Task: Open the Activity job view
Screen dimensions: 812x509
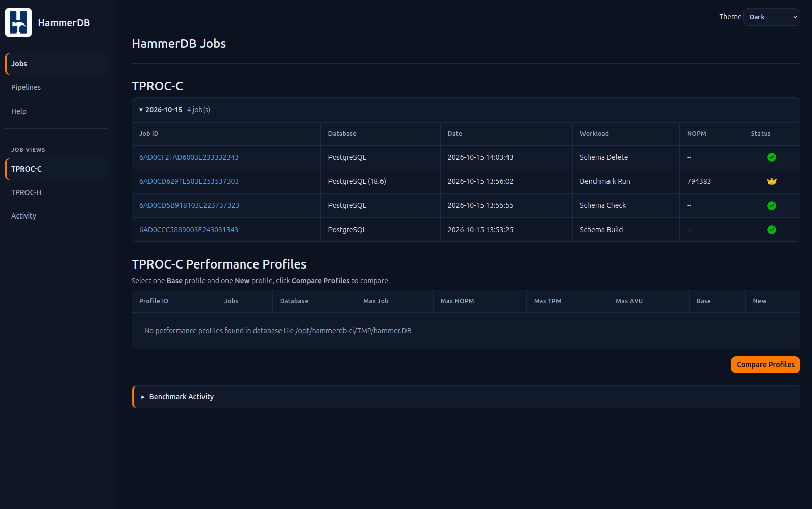Action: [56, 216]
